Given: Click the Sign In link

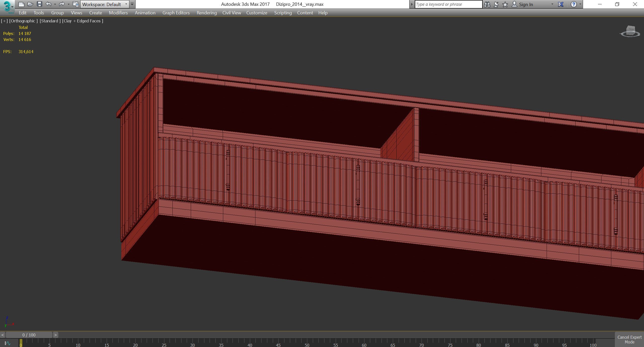Looking at the screenshot, I should 526,4.
